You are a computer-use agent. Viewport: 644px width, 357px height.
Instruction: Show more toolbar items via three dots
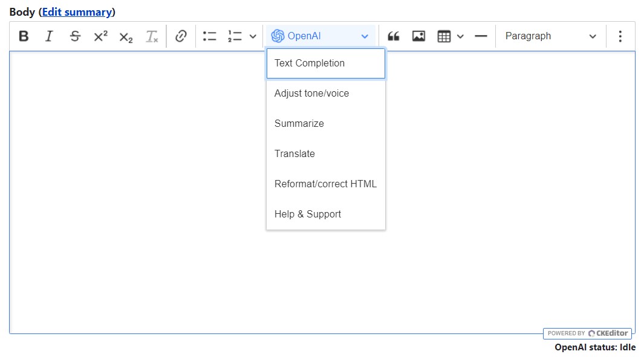click(x=620, y=36)
